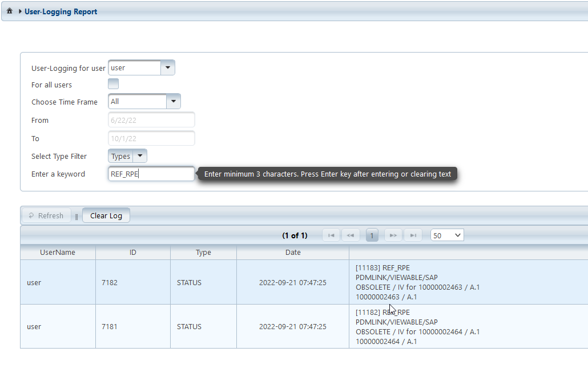Select page 1 in paginator
This screenshot has height=376, width=588.
click(x=372, y=235)
